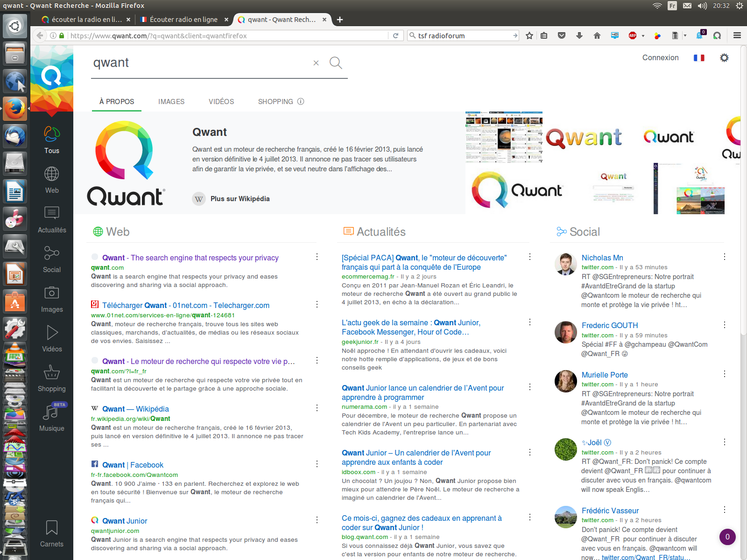747x560 pixels.
Task: Open the Images category in sidebar
Action: tap(52, 299)
